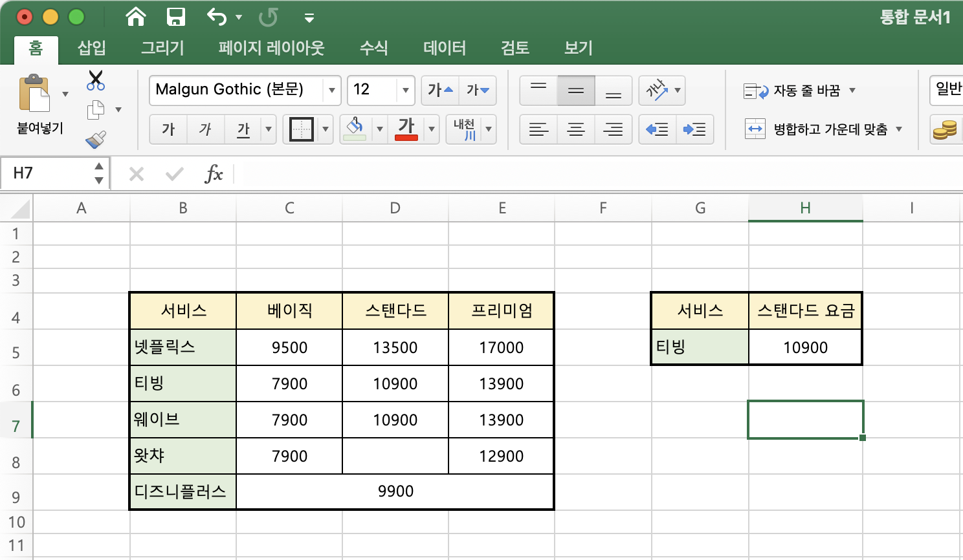This screenshot has width=963, height=560.
Task: Redo the previous action
Action: tap(268, 17)
